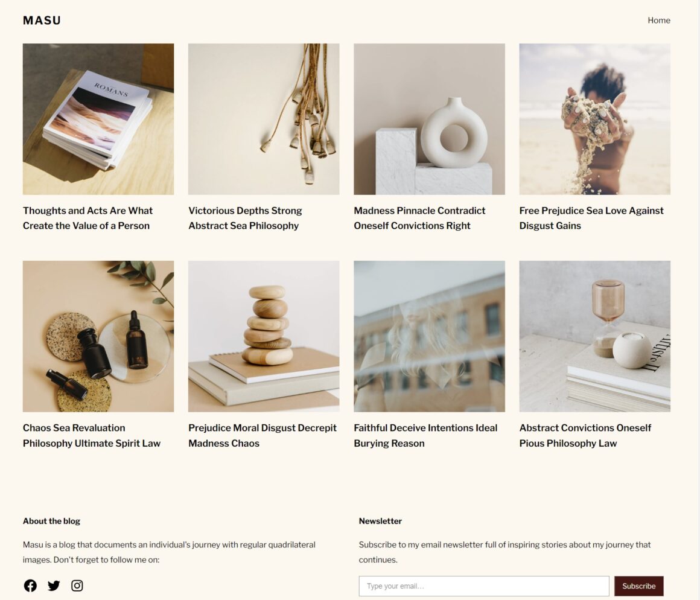Open 'Victorious Depths Strong Abstract Sea Philosophy'
This screenshot has width=700, height=600.
[245, 218]
